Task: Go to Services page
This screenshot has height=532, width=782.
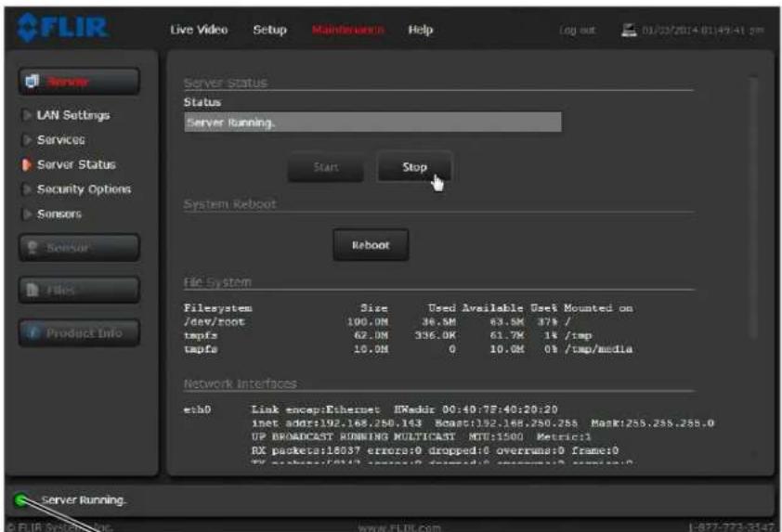Action: pyautogui.click(x=61, y=140)
